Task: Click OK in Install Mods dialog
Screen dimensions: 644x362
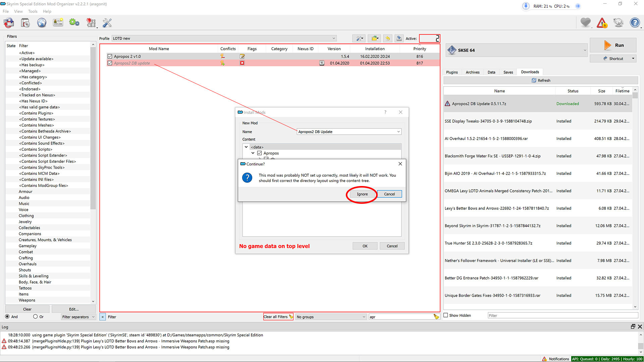Action: [365, 246]
